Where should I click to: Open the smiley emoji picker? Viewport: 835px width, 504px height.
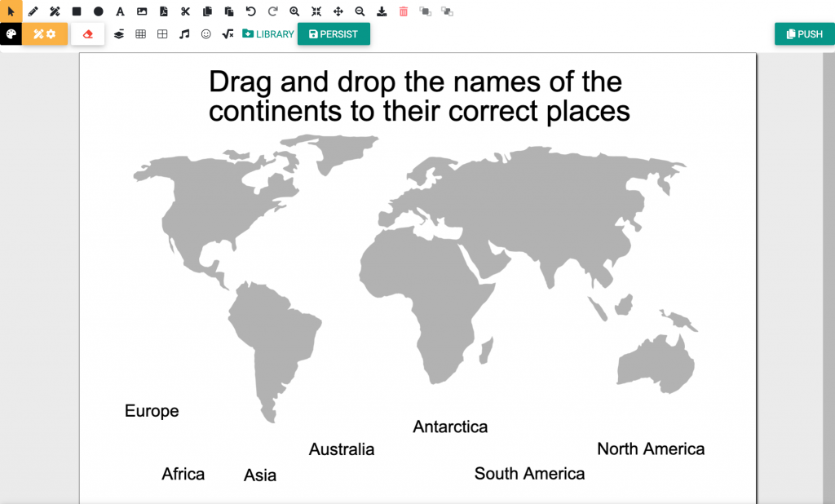point(206,34)
